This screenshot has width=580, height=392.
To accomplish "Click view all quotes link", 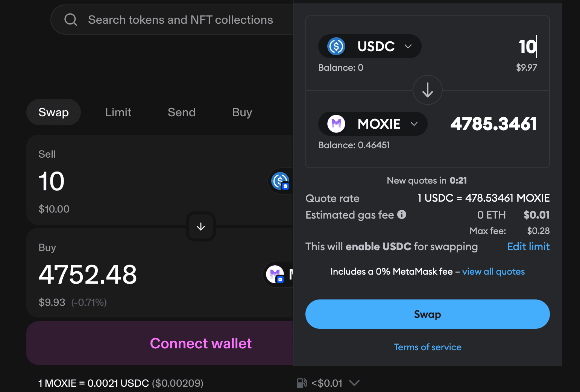I will (493, 272).
